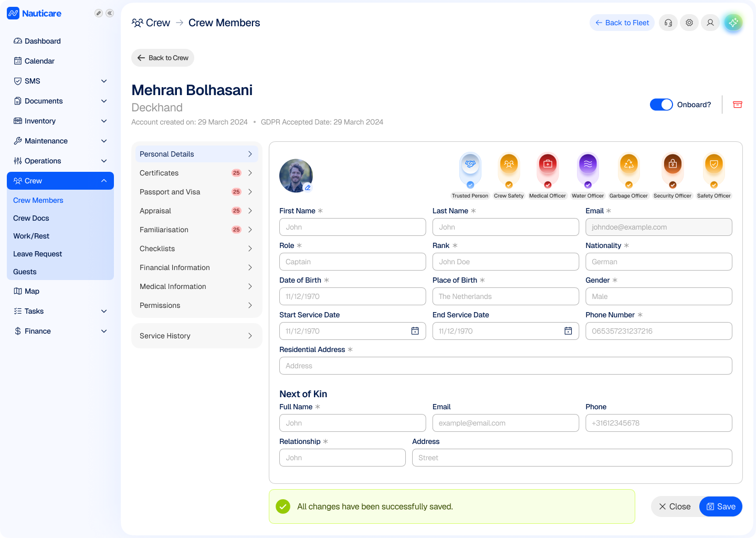Click the green AI sparkle button
Screen dimensions: 756x538
733,23
